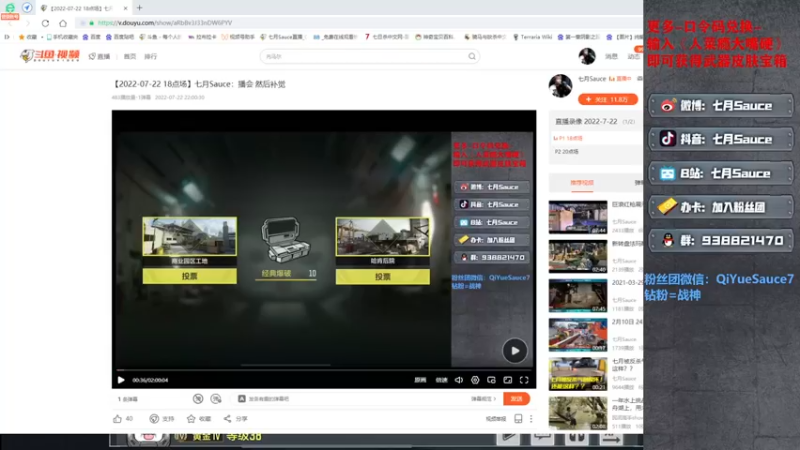The image size is (800, 450).
Task: Open the 排行 nav item
Action: (151, 57)
